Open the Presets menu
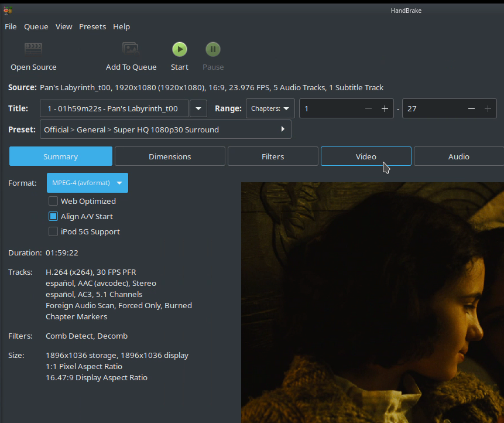Screen dimensions: 504x423 pos(92,27)
